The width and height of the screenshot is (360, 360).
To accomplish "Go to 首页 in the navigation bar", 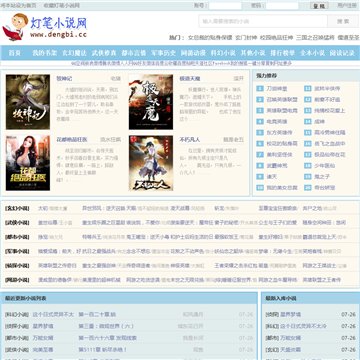I will [15, 53].
